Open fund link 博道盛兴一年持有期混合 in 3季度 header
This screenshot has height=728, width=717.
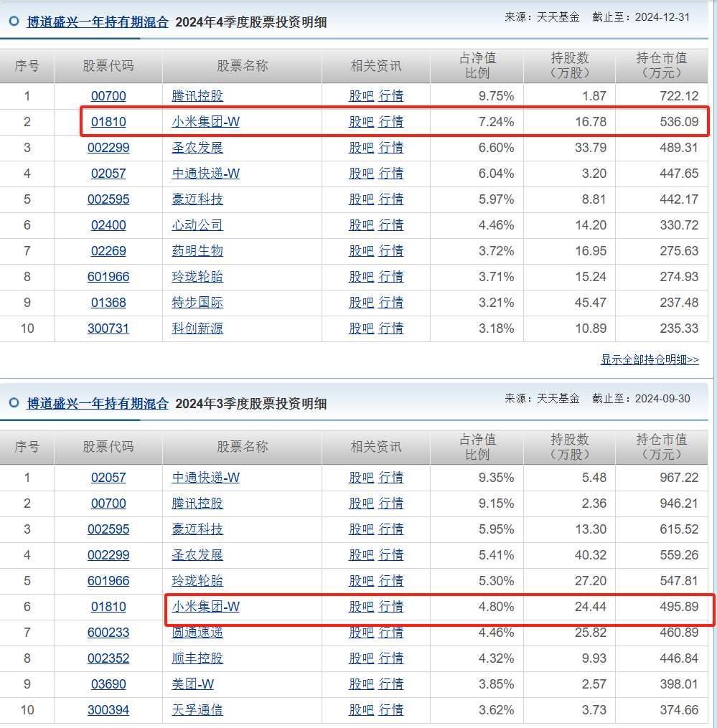coord(98,404)
